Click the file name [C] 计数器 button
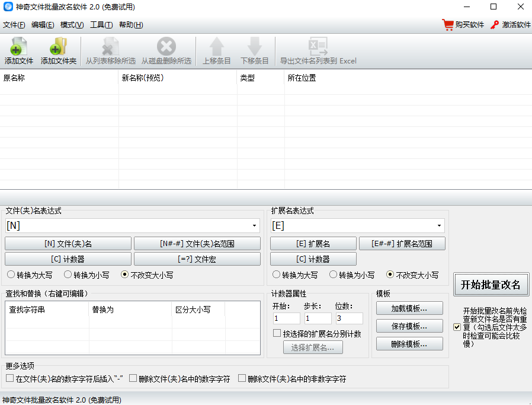The image size is (532, 405). pos(68,259)
